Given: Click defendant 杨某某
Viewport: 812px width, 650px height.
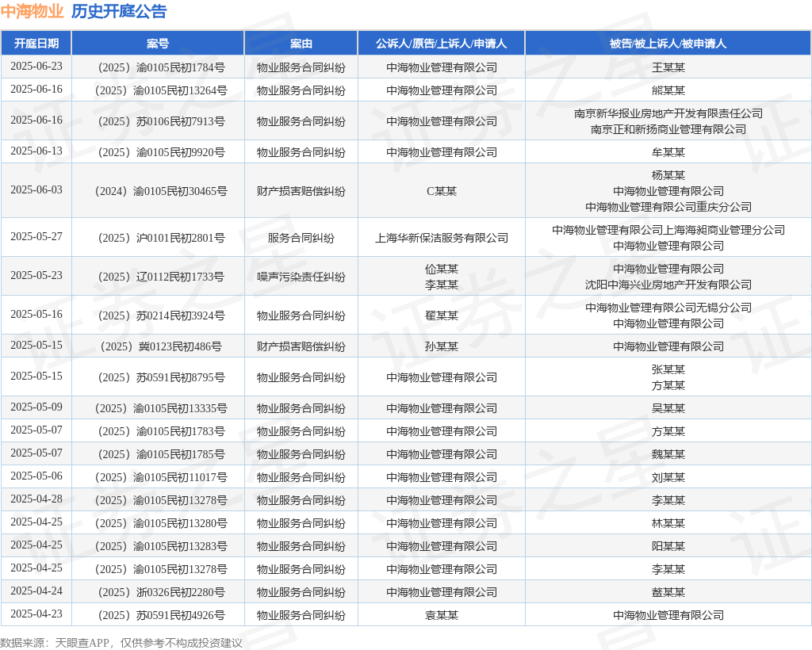Looking at the screenshot, I should [x=668, y=175].
